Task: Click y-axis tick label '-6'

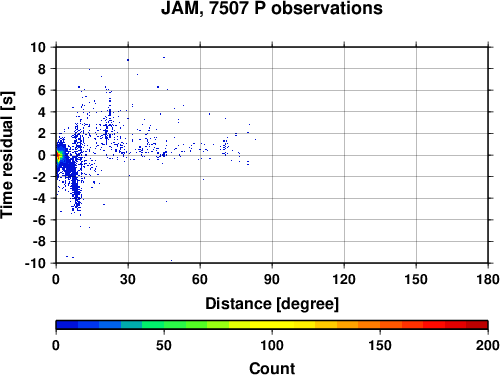Action: click(x=39, y=220)
